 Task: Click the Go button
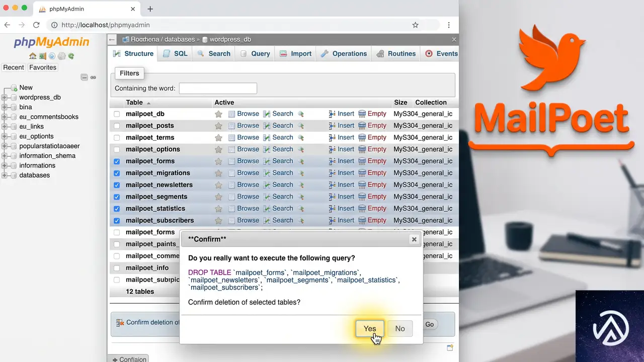(430, 324)
